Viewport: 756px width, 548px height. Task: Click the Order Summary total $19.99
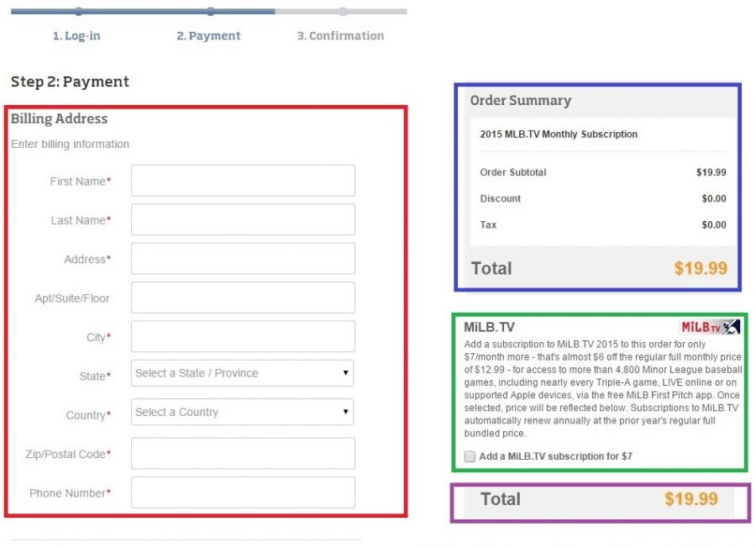(701, 268)
